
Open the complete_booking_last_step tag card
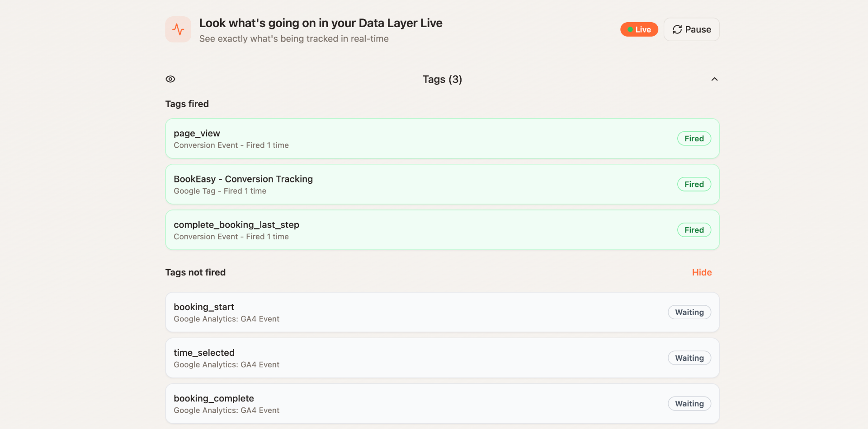(x=407, y=230)
